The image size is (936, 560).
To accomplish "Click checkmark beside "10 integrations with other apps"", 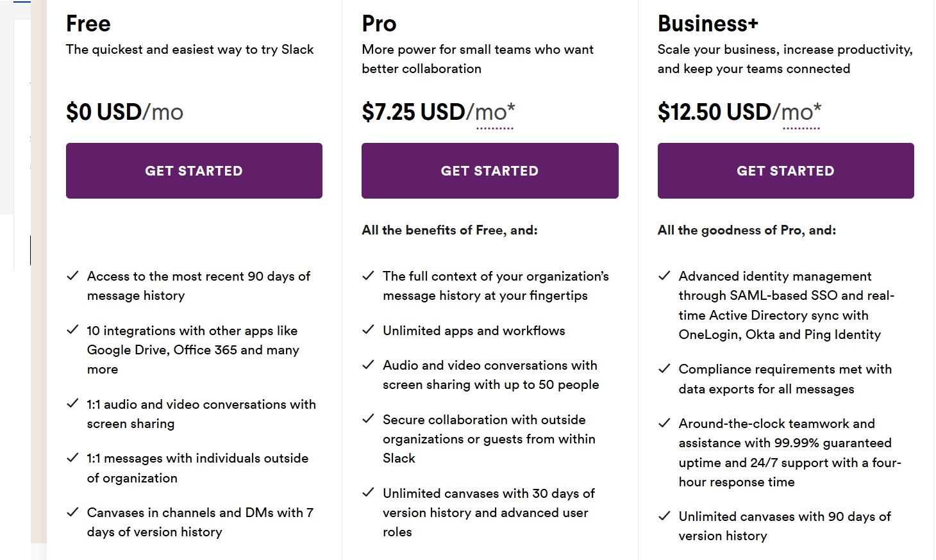I will [72, 330].
